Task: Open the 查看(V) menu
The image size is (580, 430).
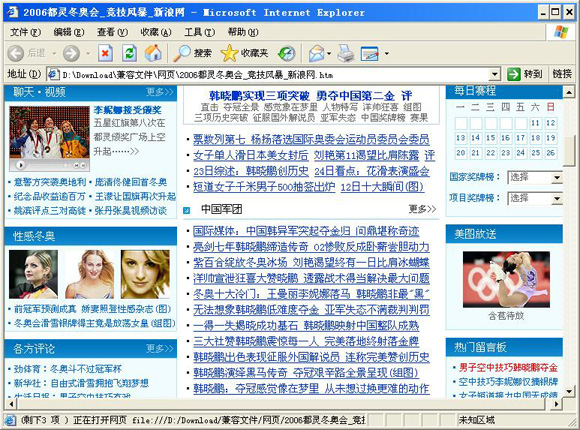Action: [x=112, y=33]
